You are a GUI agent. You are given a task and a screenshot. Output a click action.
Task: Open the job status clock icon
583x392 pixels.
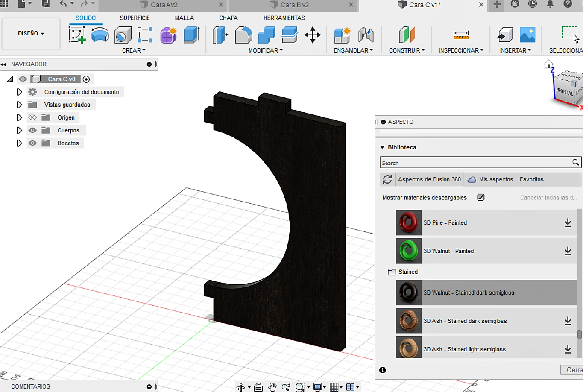(x=533, y=4)
